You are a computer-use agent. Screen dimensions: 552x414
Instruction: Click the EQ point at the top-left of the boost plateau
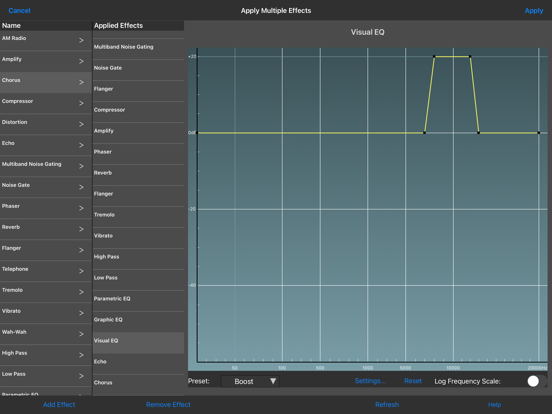click(x=434, y=56)
